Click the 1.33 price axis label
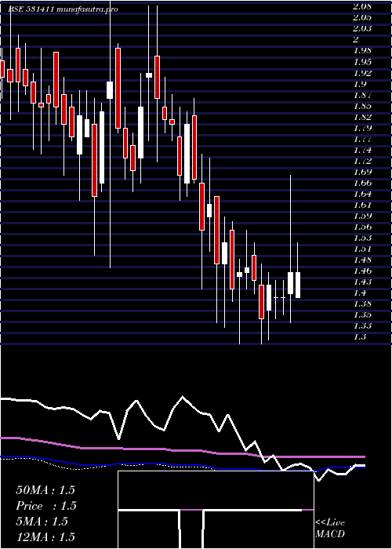Viewport: 392px width, 549px height. point(362,325)
